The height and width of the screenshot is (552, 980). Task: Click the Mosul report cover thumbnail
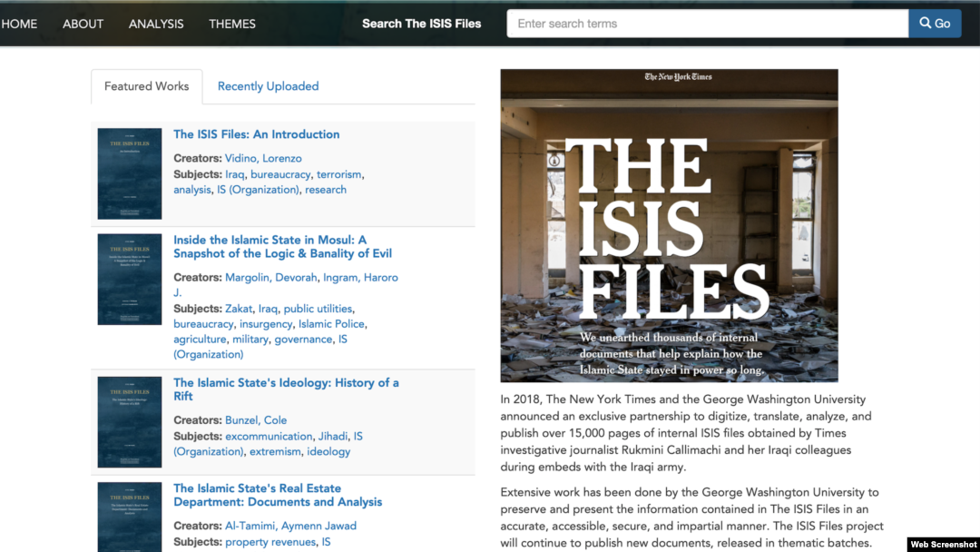[130, 280]
